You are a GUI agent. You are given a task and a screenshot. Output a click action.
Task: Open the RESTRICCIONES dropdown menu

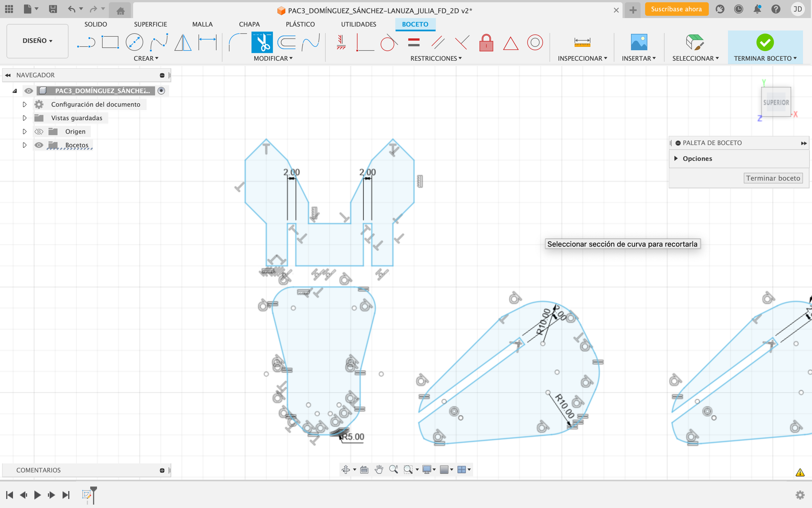pyautogui.click(x=436, y=58)
